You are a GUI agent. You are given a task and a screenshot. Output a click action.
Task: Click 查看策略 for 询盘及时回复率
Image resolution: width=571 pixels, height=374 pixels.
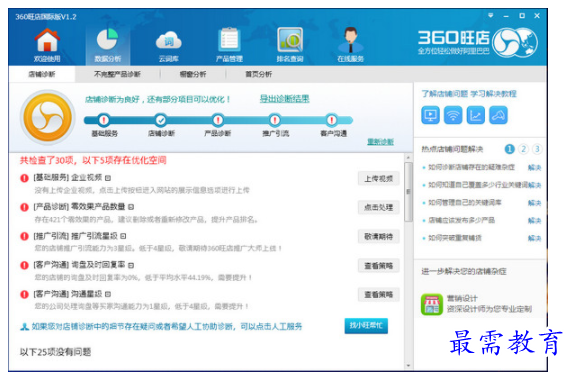[x=379, y=266]
